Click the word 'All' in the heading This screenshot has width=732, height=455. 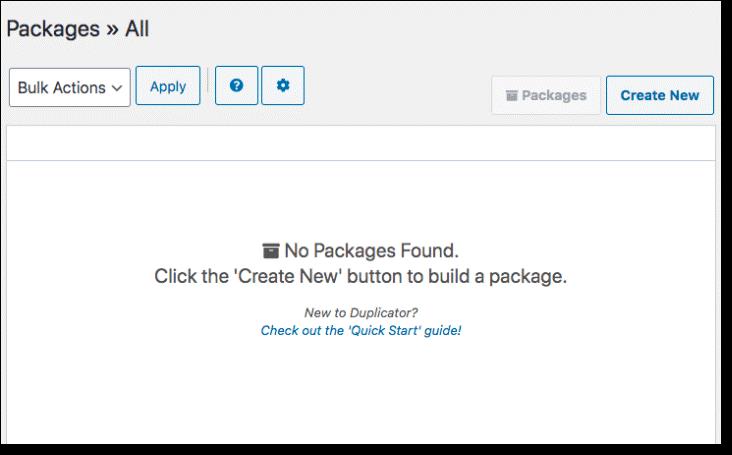[137, 29]
